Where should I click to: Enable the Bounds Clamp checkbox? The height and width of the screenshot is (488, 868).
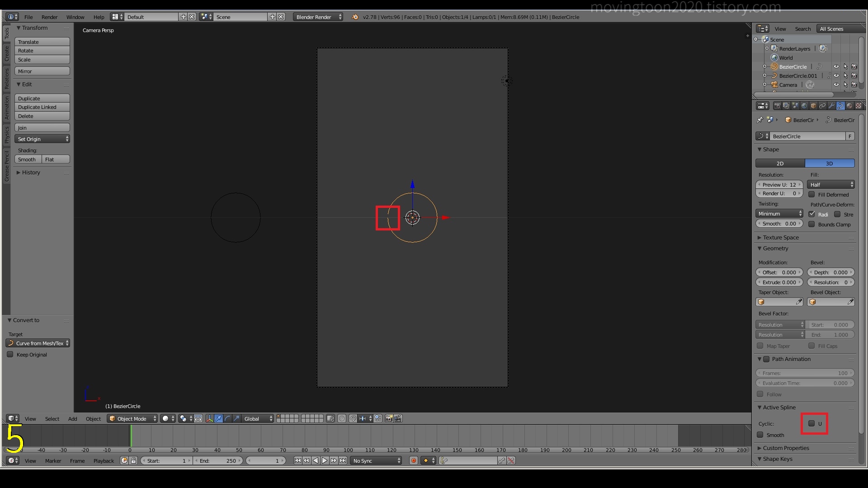[x=811, y=225]
